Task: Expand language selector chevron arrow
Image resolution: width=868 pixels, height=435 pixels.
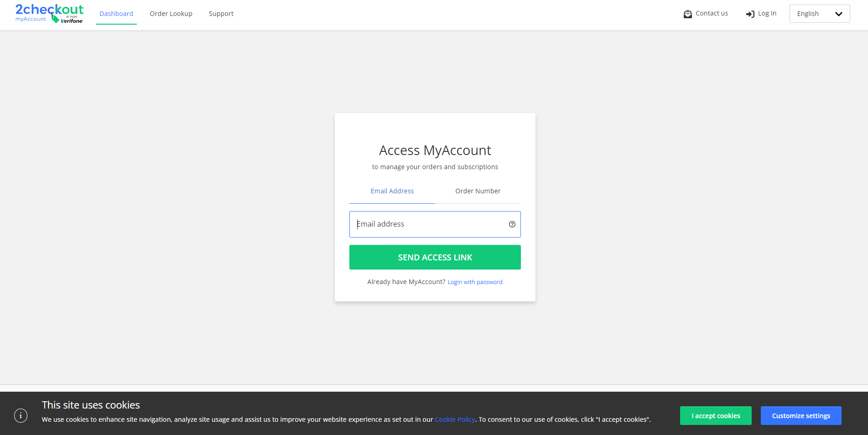Action: 838,14
